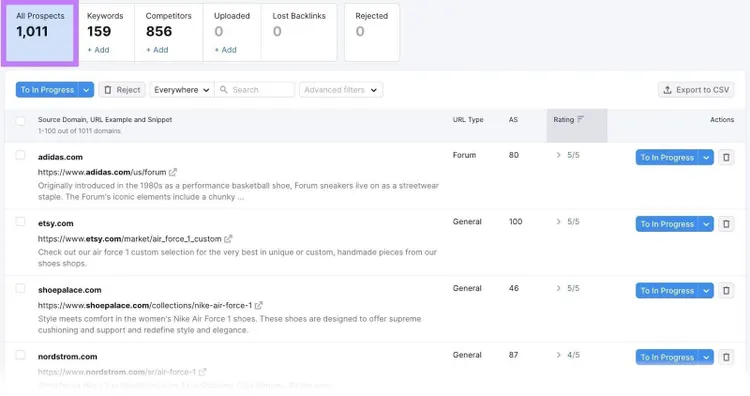Expand shoepalace.com rating details chevron

pos(558,288)
